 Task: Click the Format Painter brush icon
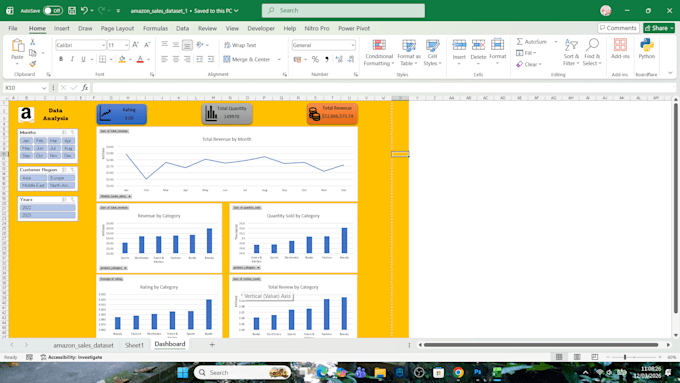point(33,64)
